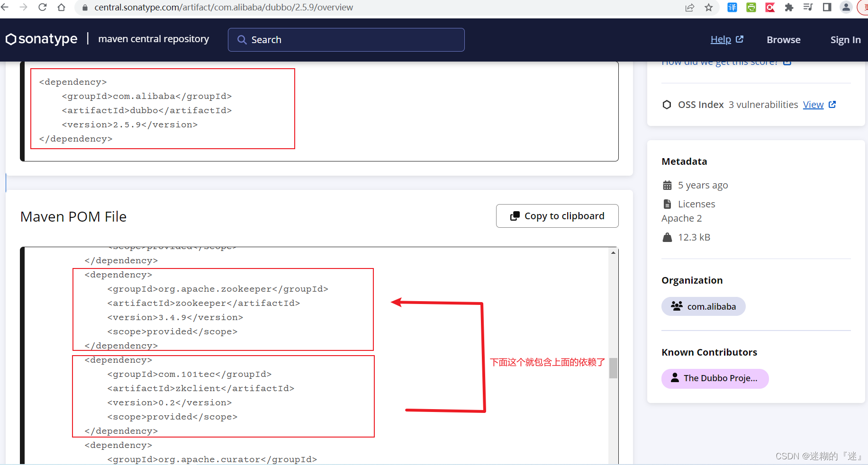This screenshot has width=868, height=465.
Task: Click the version 0.2 line
Action: tap(170, 402)
